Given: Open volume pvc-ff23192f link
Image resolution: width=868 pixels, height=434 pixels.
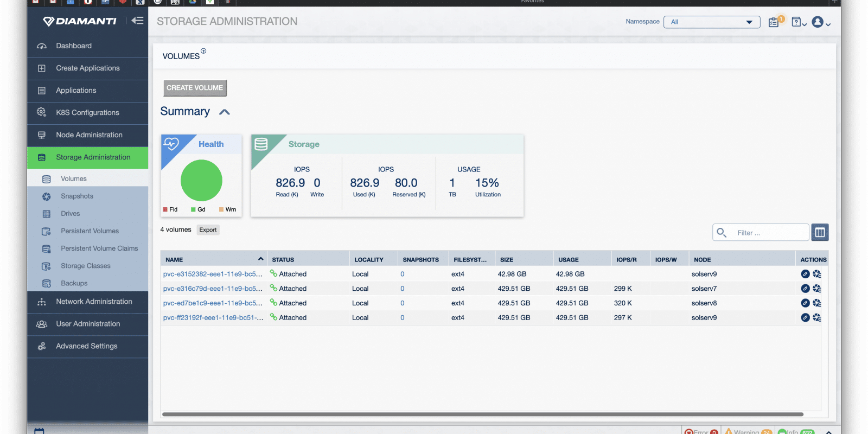Looking at the screenshot, I should (x=213, y=318).
